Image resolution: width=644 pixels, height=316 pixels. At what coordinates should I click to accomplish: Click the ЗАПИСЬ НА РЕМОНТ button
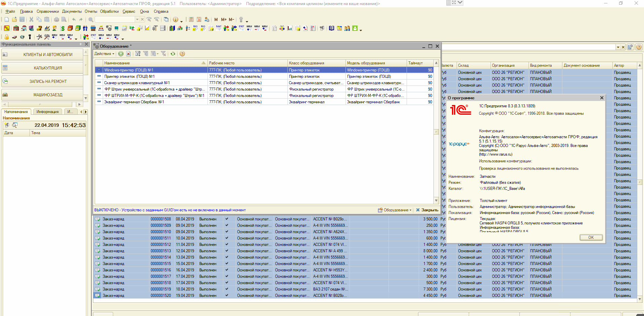42,82
